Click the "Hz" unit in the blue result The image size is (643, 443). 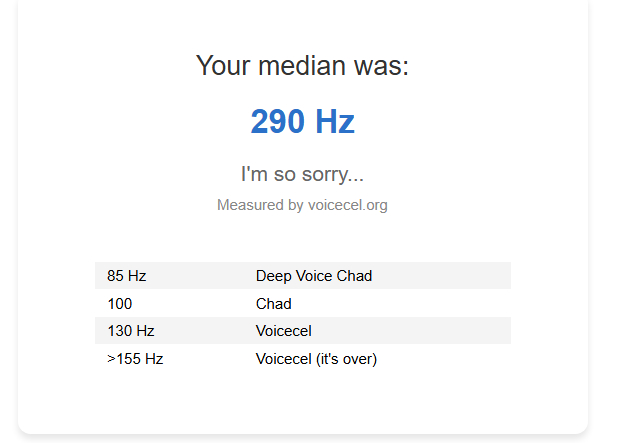[335, 122]
